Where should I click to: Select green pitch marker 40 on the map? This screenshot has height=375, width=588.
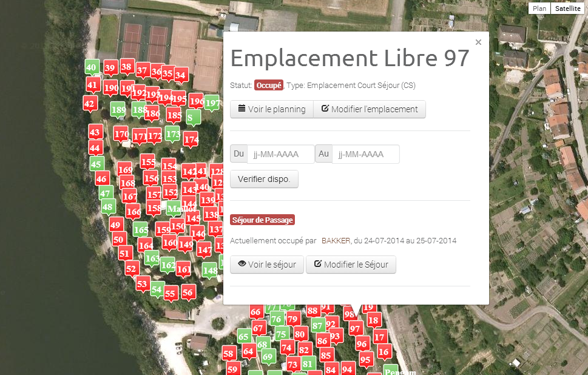pos(91,66)
